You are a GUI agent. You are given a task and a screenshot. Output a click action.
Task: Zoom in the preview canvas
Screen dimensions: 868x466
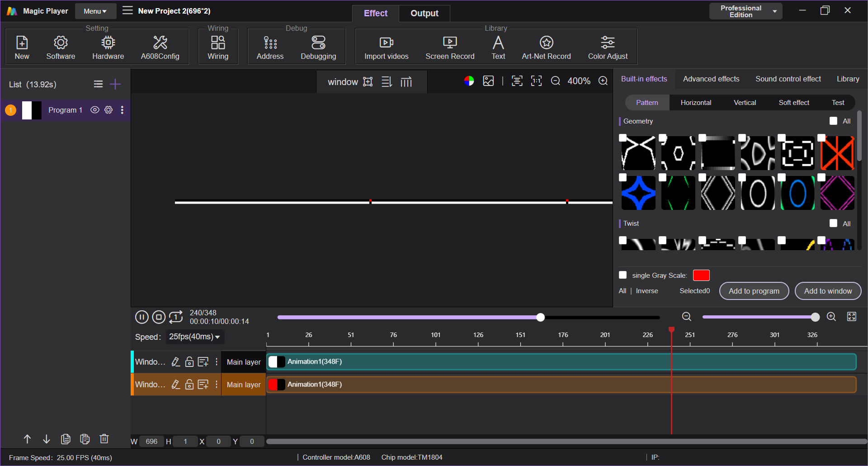[x=603, y=81]
